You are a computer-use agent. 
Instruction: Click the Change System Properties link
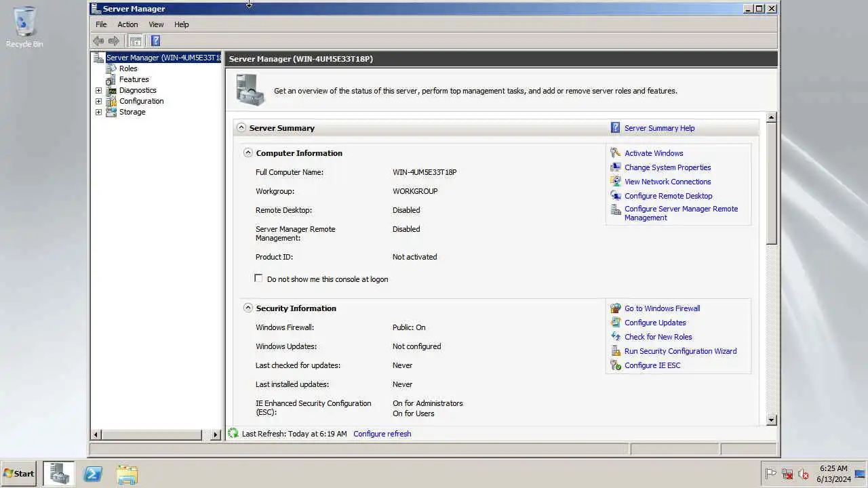tap(668, 167)
